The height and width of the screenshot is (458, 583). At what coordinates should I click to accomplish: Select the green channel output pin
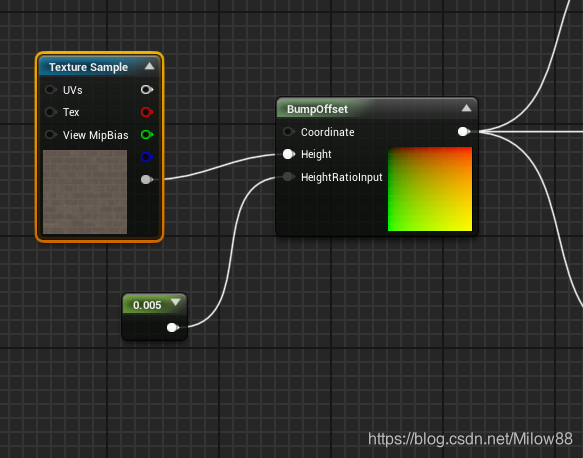(147, 135)
